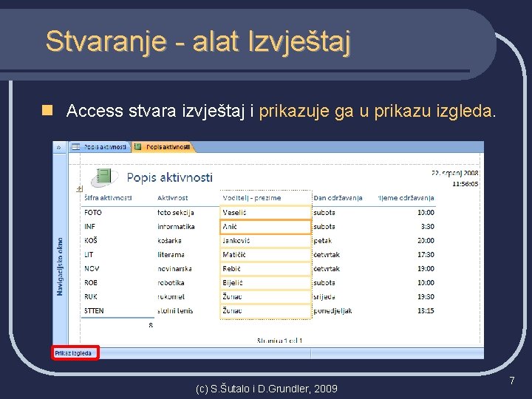Click the time 18:15 in STTEN row
The image size is (532, 399).
pyautogui.click(x=426, y=311)
